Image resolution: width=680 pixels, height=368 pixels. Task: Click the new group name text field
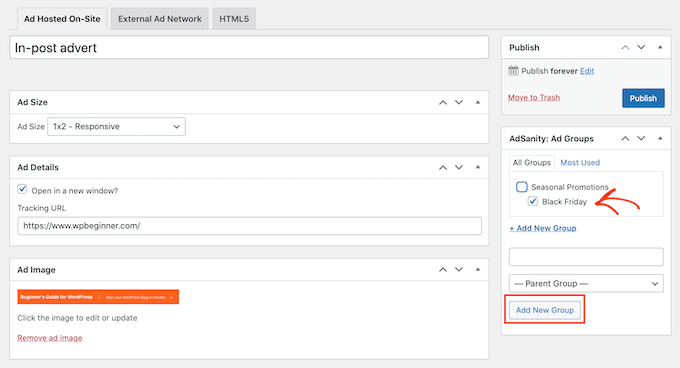(586, 257)
